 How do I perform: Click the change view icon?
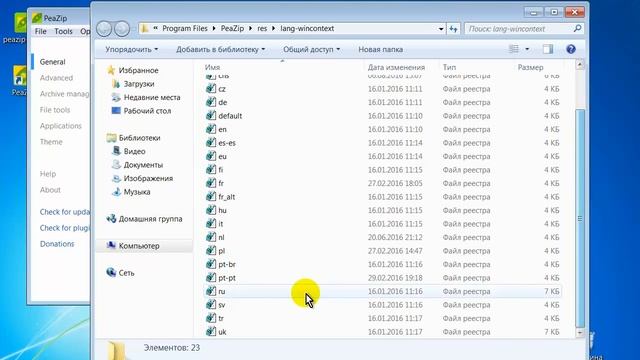coord(514,49)
